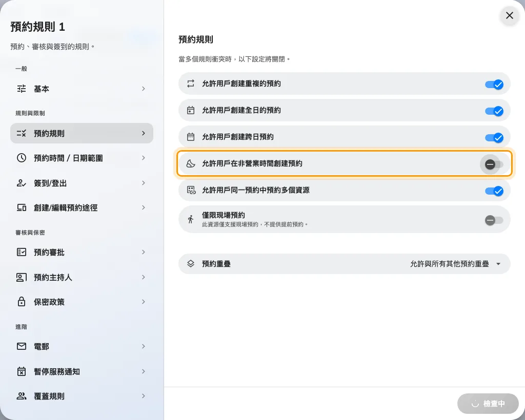Click the walking person icon for 僅限現場預約
The image size is (525, 420).
click(x=191, y=219)
